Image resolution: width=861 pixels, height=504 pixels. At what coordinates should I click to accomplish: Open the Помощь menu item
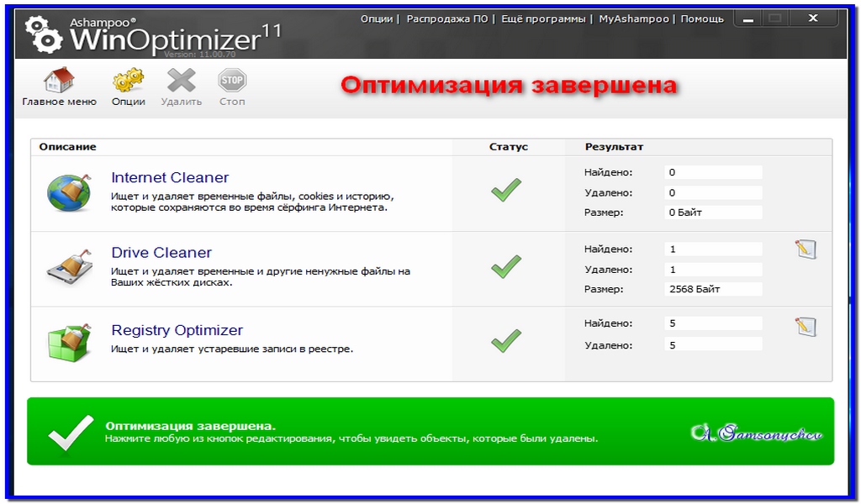[x=702, y=18]
